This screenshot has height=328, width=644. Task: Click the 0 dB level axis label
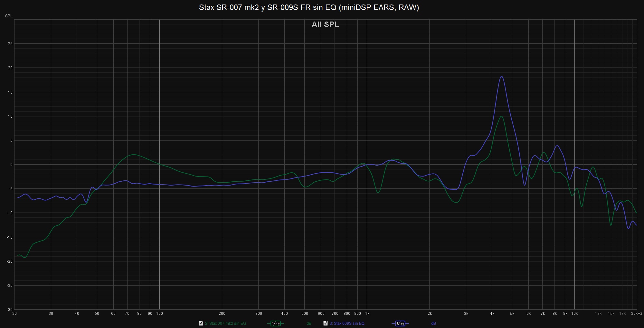tap(11, 165)
